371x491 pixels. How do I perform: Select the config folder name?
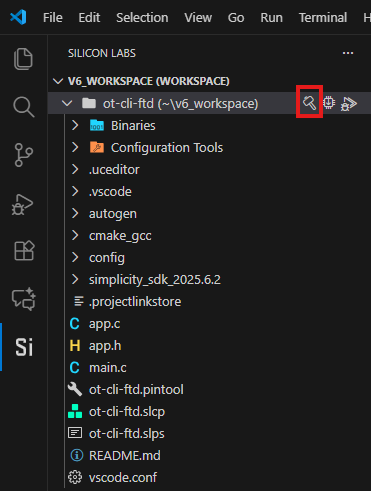coord(107,258)
